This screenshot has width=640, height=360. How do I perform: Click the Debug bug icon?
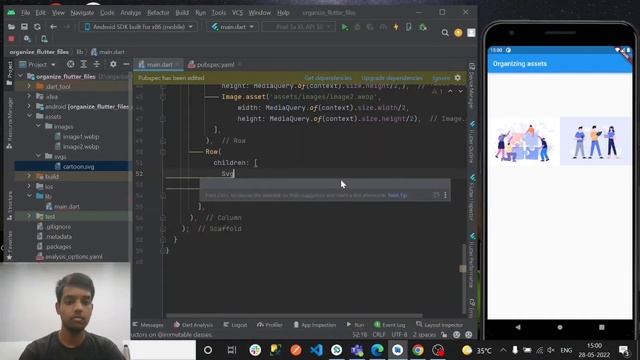click(358, 27)
